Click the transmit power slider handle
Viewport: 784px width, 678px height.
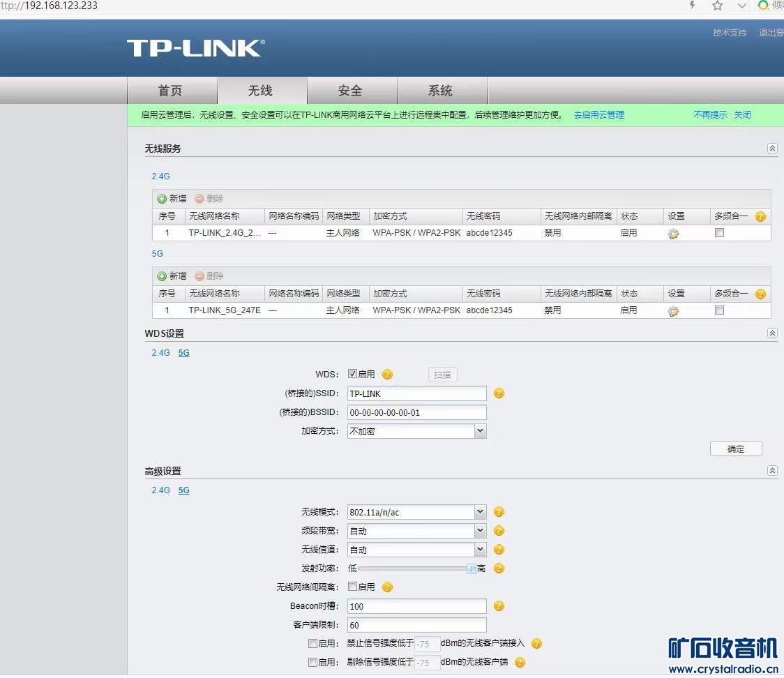point(471,569)
